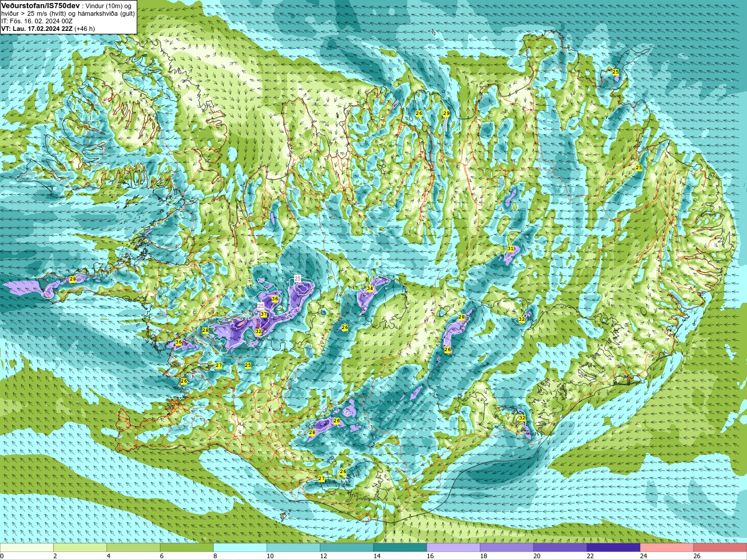Click the 0–2 m/s pale legend swatch
This screenshot has height=560, width=747.
27,548
